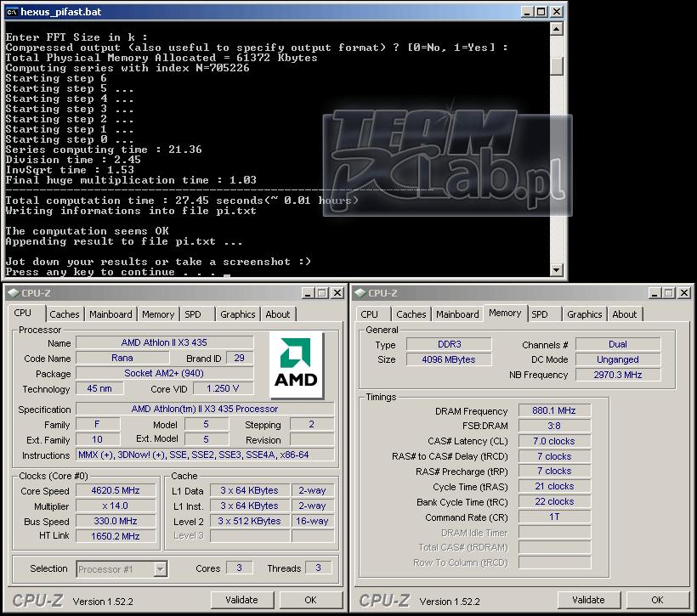The width and height of the screenshot is (697, 616).
Task: Click the CAS# Latency value '7.0 clocks'
Action: click(554, 441)
